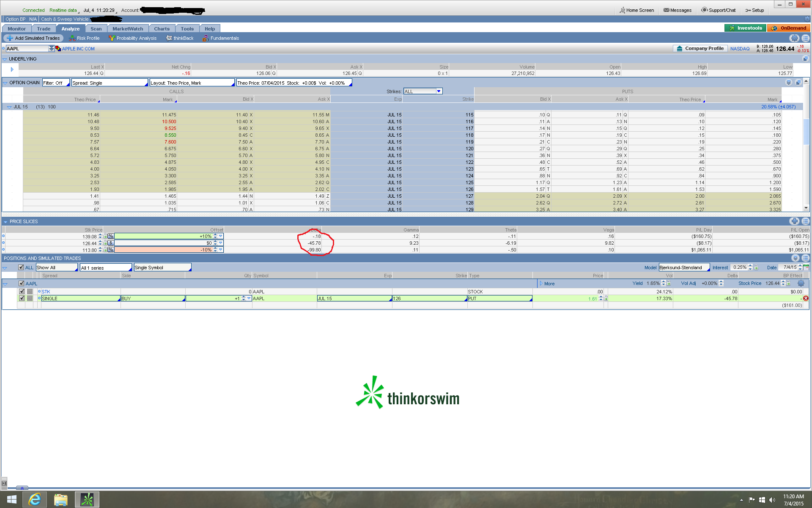The width and height of the screenshot is (812, 508).
Task: Toggle the Yield lock
Action: (x=669, y=284)
